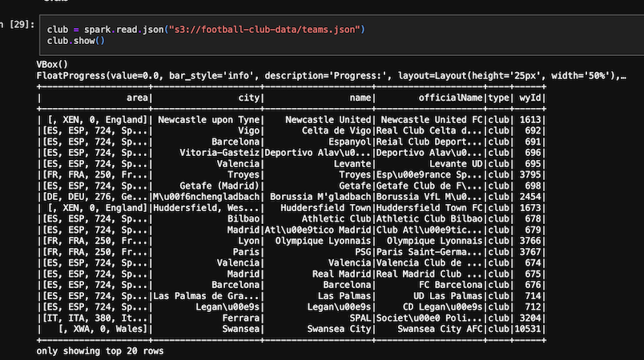The width and height of the screenshot is (644, 360).
Task: Click 'Huddersfield Town FC' cell
Action: tap(429, 208)
